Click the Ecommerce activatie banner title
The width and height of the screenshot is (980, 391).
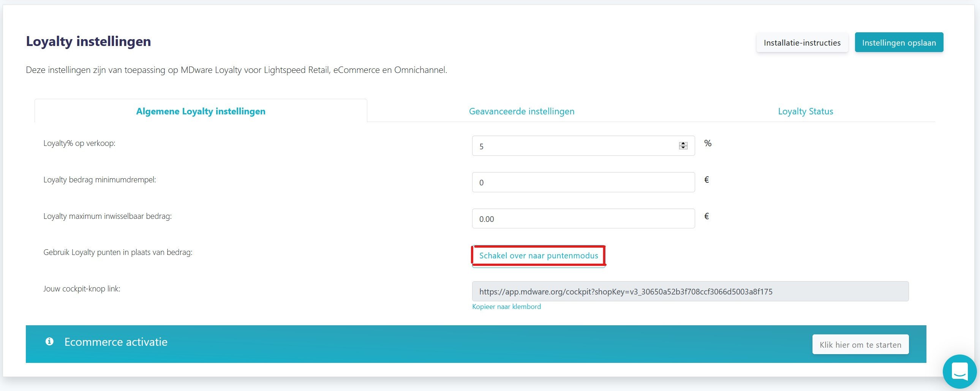(115, 342)
